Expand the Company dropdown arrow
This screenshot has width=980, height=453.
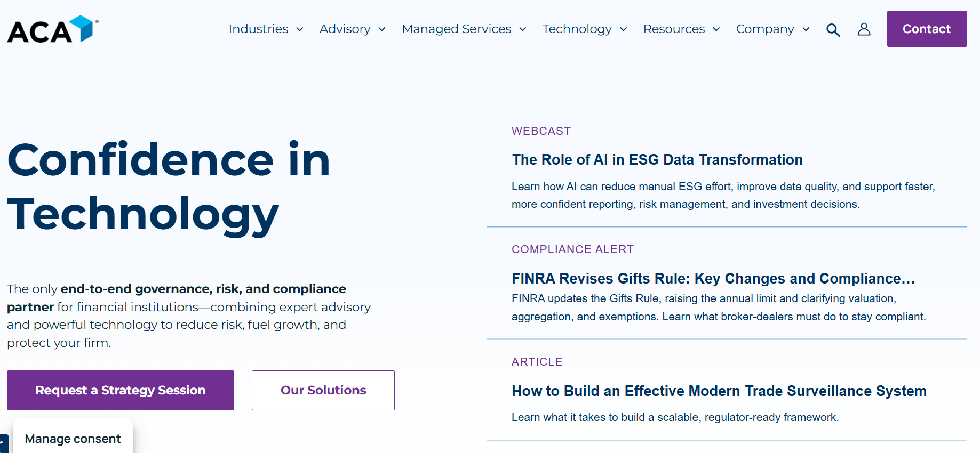coord(806,29)
